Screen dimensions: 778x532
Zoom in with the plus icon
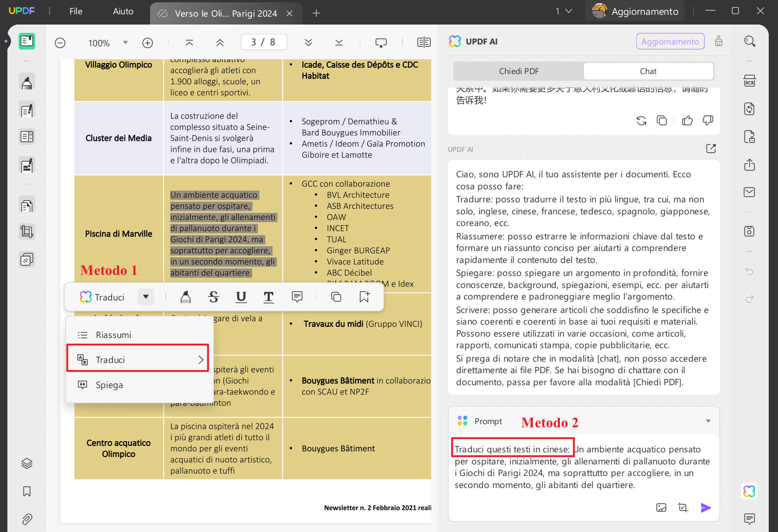[148, 43]
